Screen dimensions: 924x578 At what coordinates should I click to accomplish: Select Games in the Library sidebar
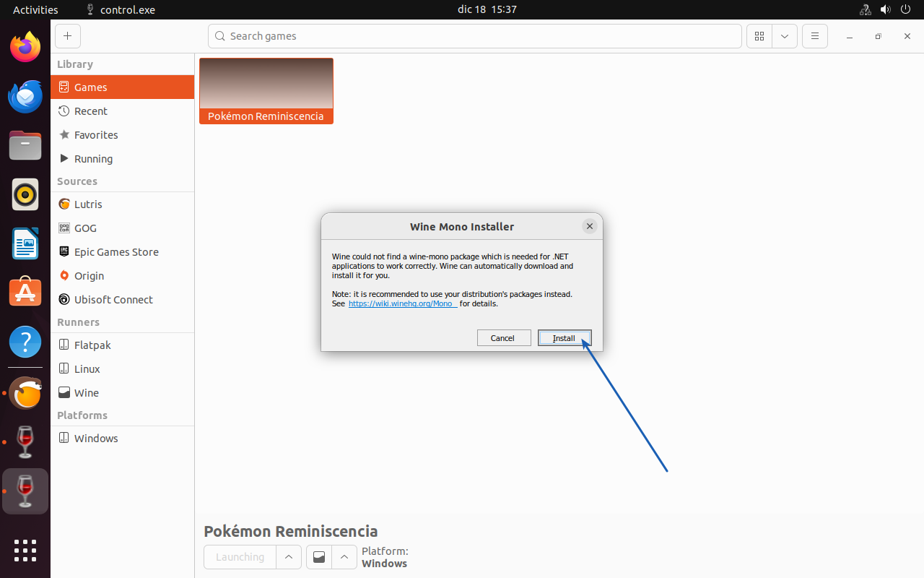[x=123, y=87]
